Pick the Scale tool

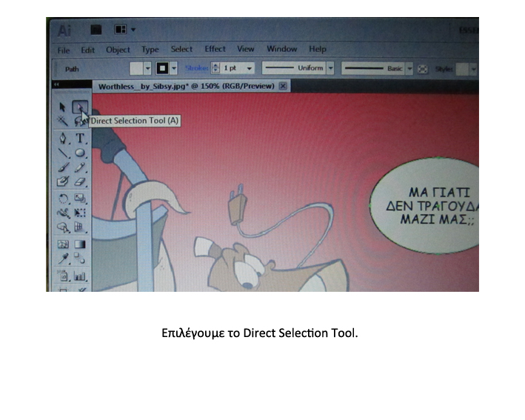tap(80, 199)
